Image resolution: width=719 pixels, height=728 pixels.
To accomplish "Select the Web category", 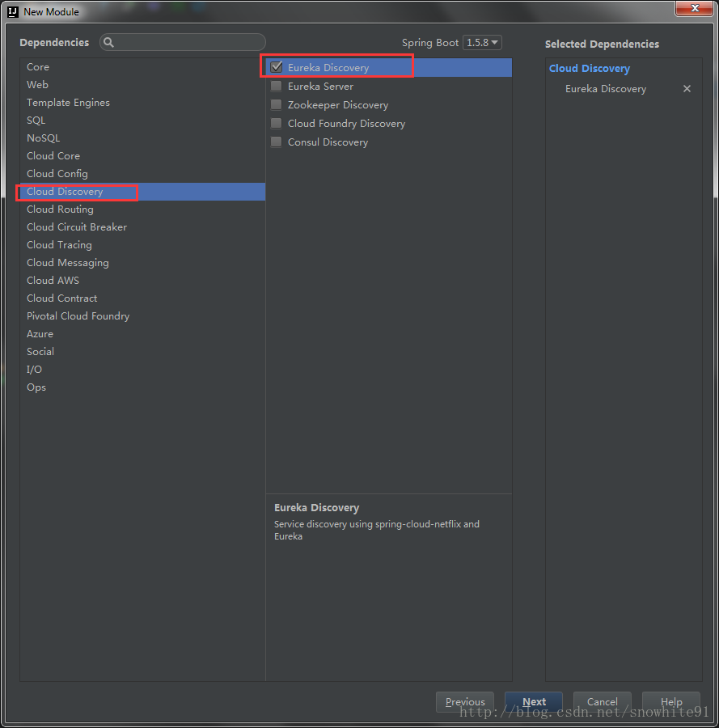I will [x=142, y=84].
